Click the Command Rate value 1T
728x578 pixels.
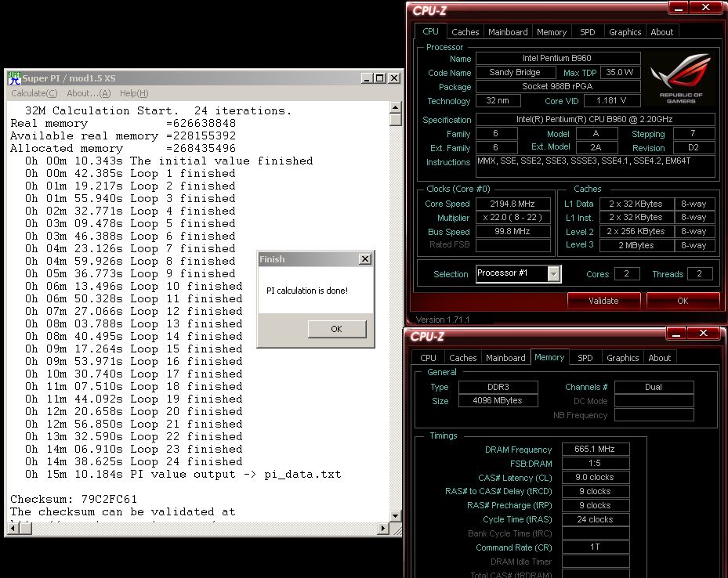(x=596, y=547)
